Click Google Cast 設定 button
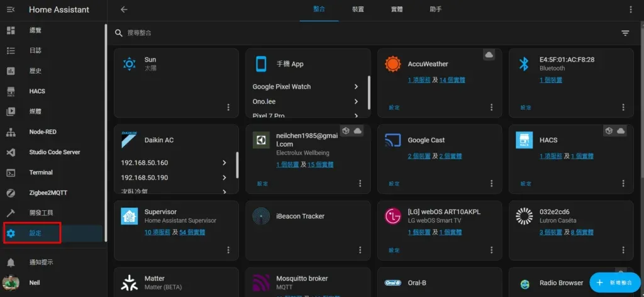 click(394, 184)
